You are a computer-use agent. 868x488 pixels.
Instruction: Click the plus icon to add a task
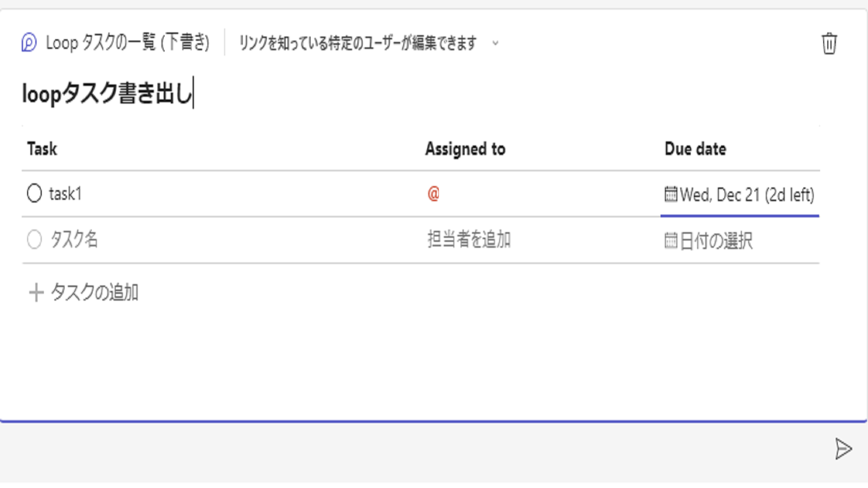[x=35, y=293]
